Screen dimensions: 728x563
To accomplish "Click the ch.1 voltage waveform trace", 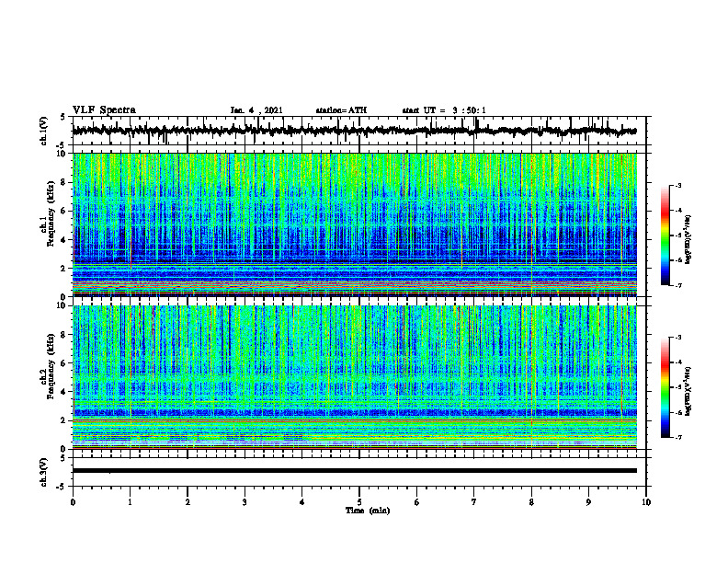I will point(354,131).
